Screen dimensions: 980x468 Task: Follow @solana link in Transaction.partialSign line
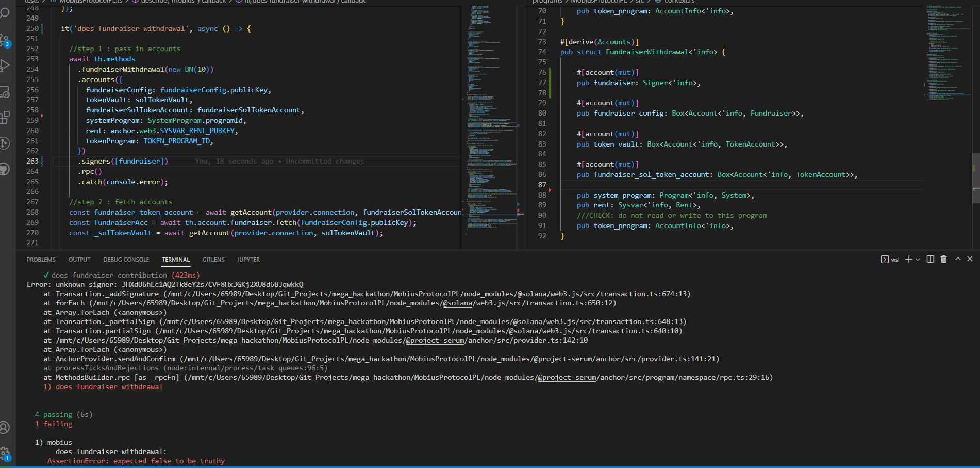523,331
